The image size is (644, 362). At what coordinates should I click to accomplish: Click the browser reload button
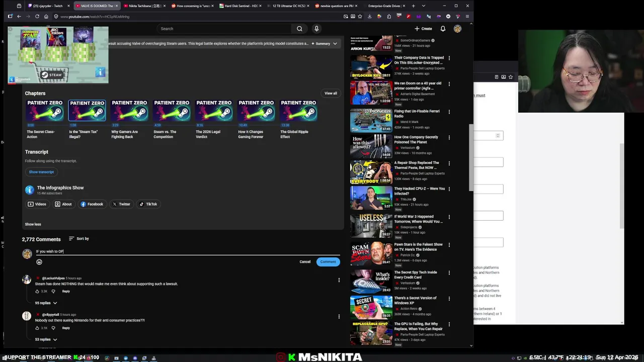coord(37,17)
